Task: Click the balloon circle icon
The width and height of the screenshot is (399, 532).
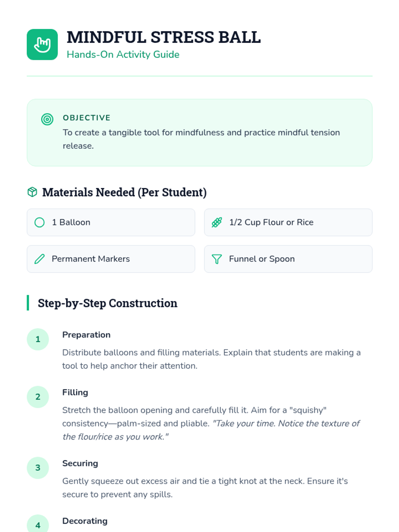Action: 40,222
